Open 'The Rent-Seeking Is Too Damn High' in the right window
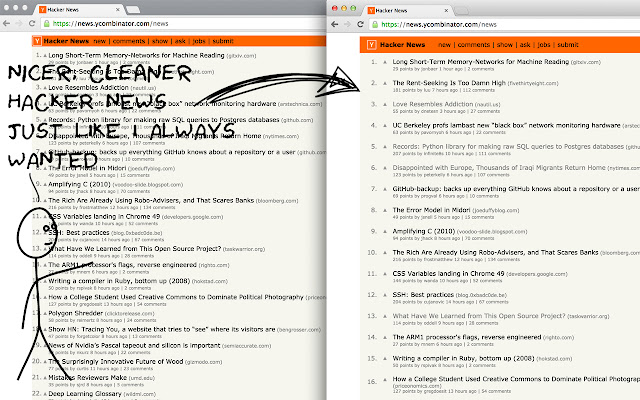This screenshot has height=400, width=640. point(449,83)
